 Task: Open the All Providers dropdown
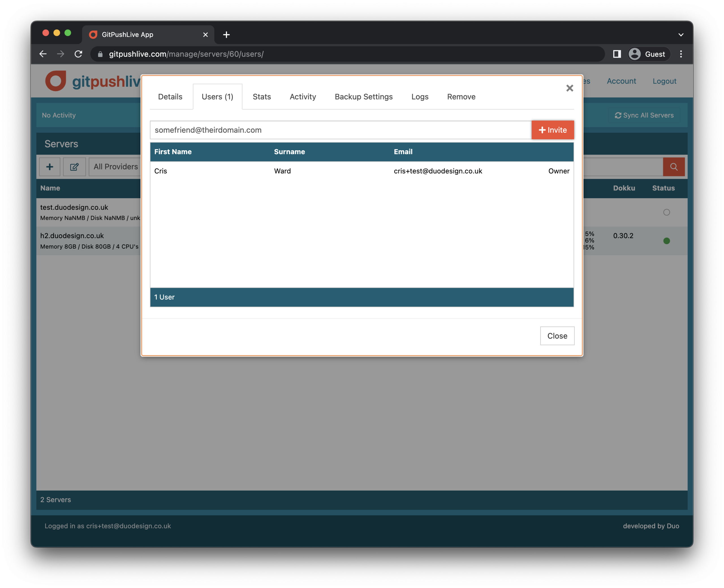(x=115, y=166)
